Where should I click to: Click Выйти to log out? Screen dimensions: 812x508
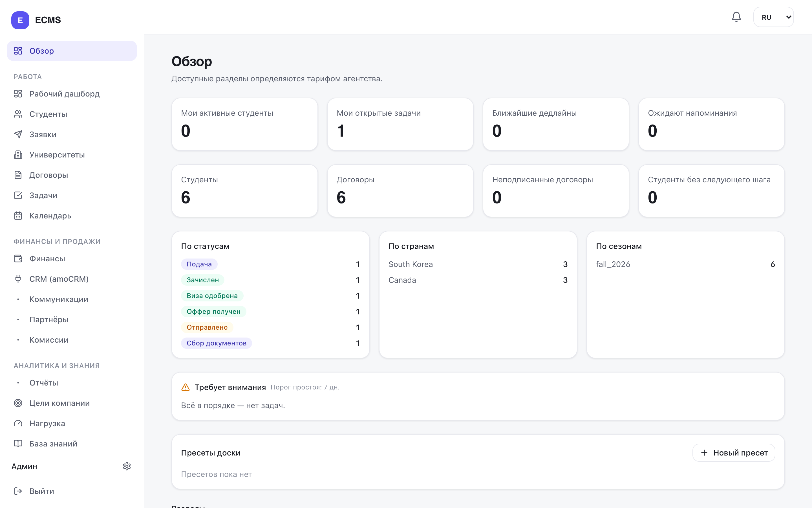click(72, 491)
